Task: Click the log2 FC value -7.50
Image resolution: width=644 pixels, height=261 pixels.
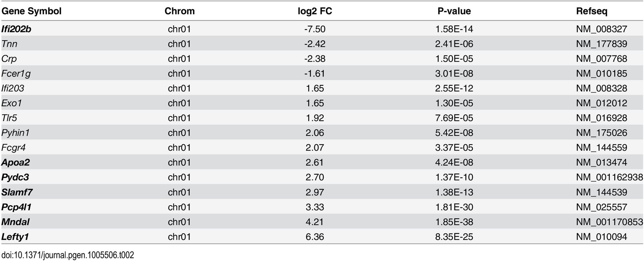Action: point(315,29)
